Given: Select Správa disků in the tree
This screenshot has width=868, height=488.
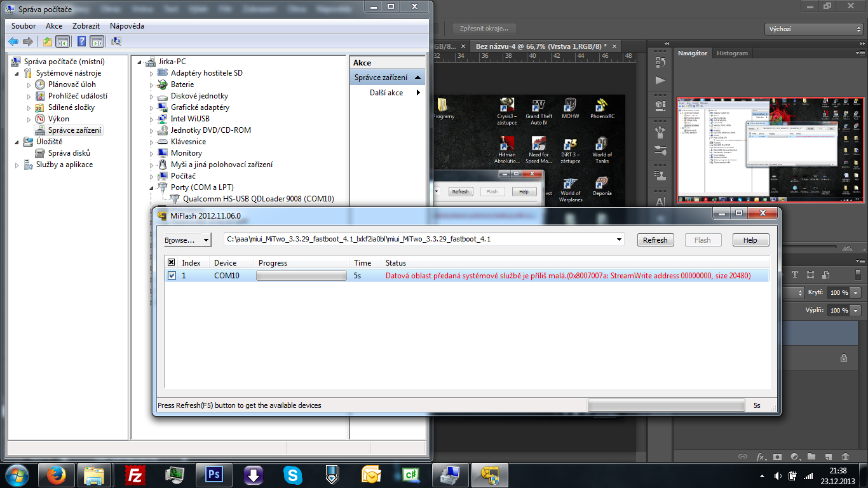Looking at the screenshot, I should (x=69, y=153).
